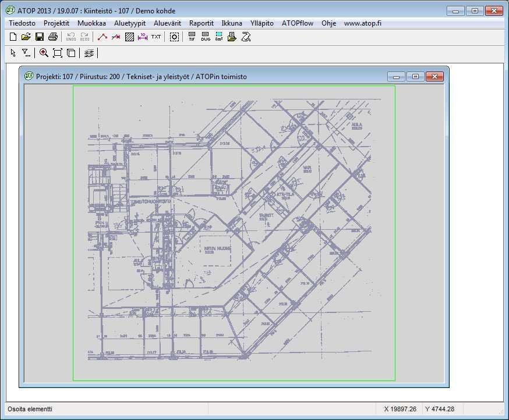509x420 pixels.
Task: Select the arrow pointer tool
Action: click(x=13, y=53)
